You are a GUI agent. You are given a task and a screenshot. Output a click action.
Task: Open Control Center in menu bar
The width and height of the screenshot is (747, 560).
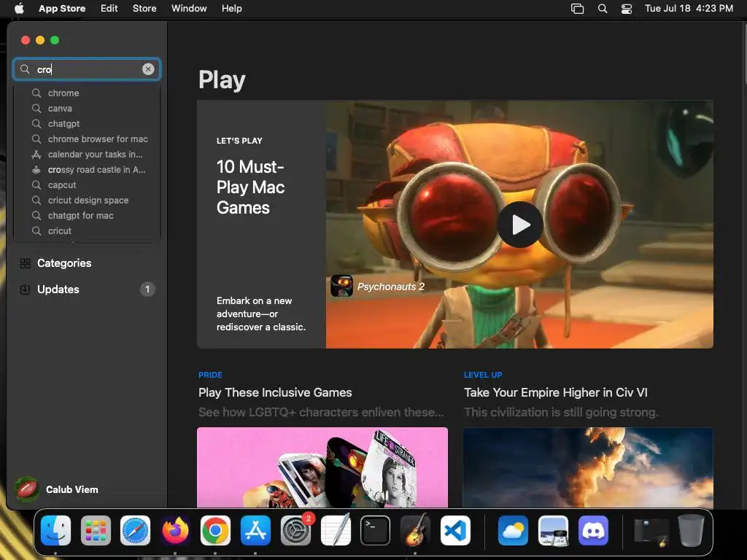tap(627, 8)
